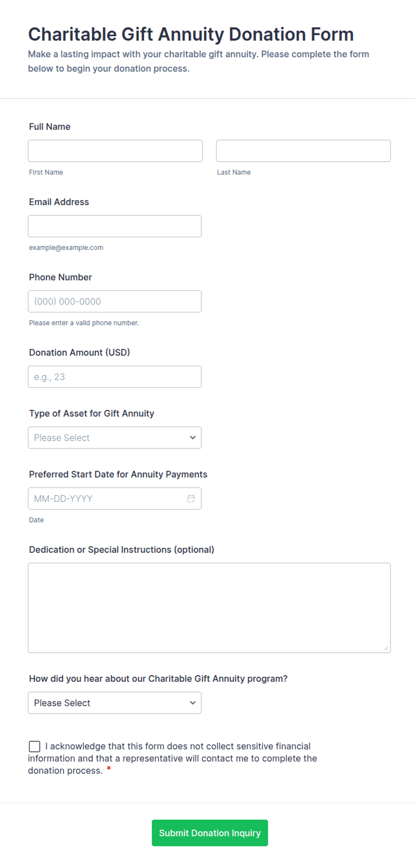Grab the textarea resize handle corner
This screenshot has height=868, width=415.
pos(386,648)
